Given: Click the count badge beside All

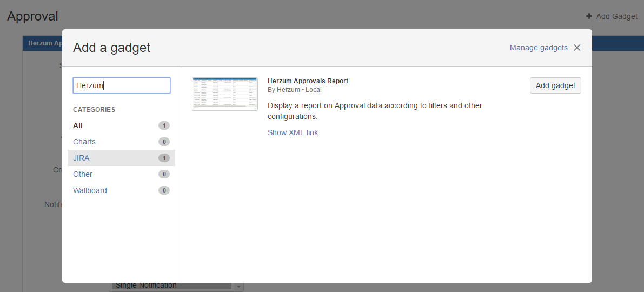Looking at the screenshot, I should tap(164, 125).
